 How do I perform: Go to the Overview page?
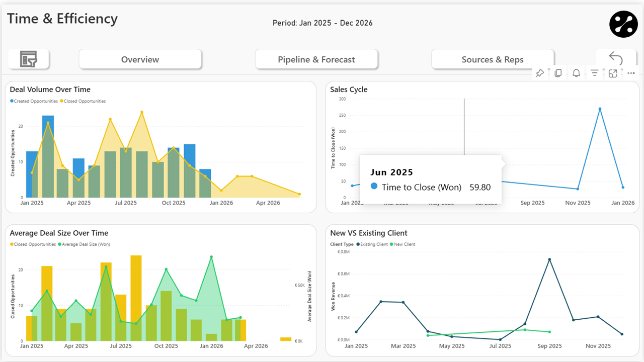click(x=140, y=59)
